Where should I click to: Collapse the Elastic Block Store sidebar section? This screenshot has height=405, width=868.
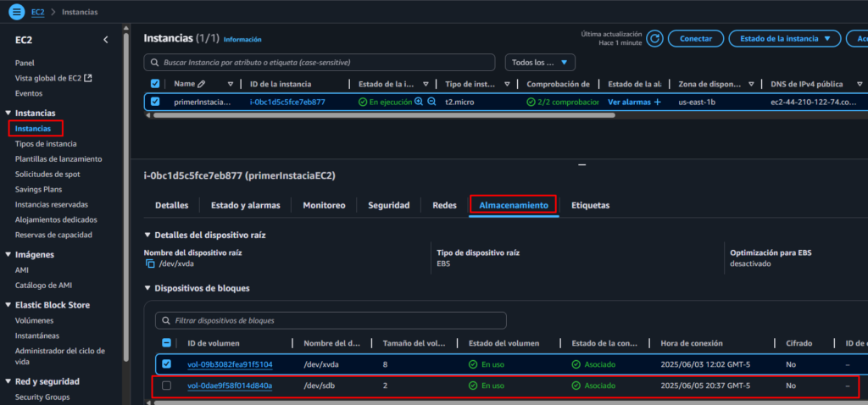pos(8,305)
